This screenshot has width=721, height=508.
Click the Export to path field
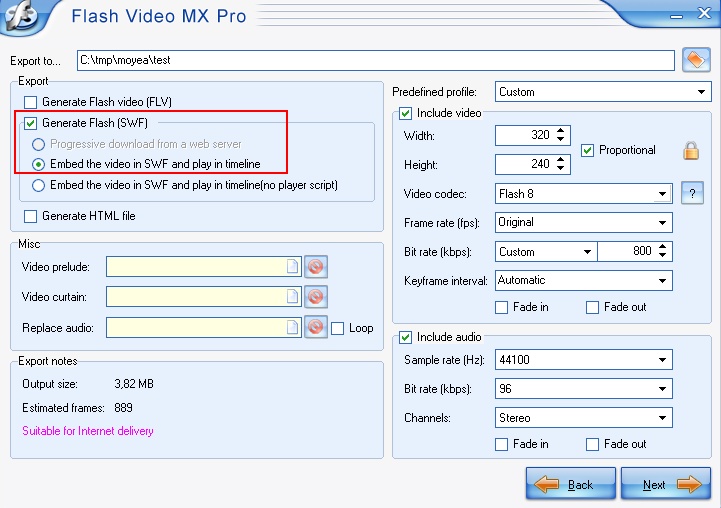tap(376, 61)
